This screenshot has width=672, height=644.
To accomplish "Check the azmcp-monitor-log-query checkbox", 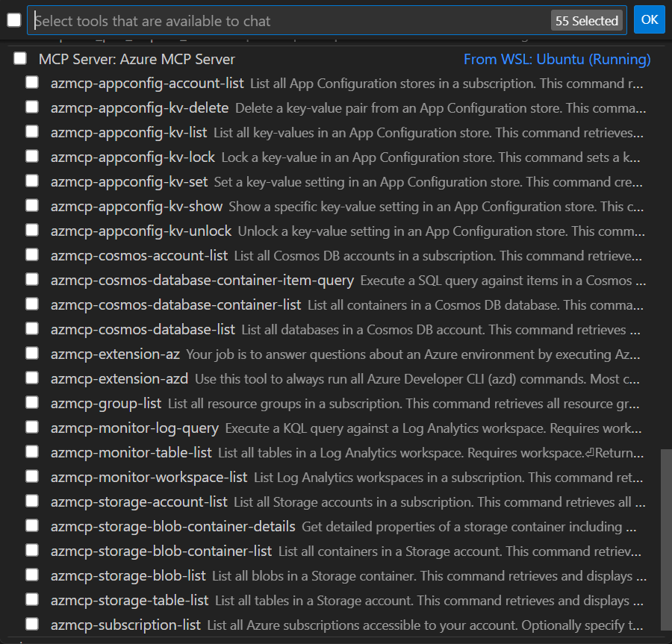I will click(x=32, y=427).
